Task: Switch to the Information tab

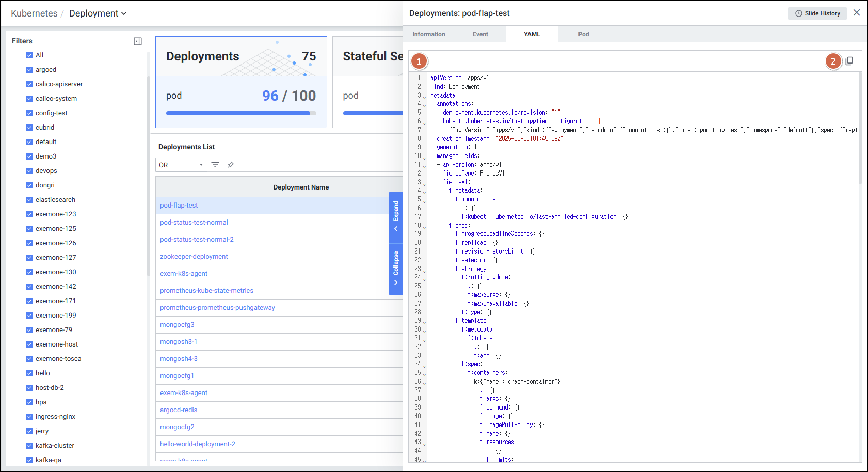Action: click(428, 34)
